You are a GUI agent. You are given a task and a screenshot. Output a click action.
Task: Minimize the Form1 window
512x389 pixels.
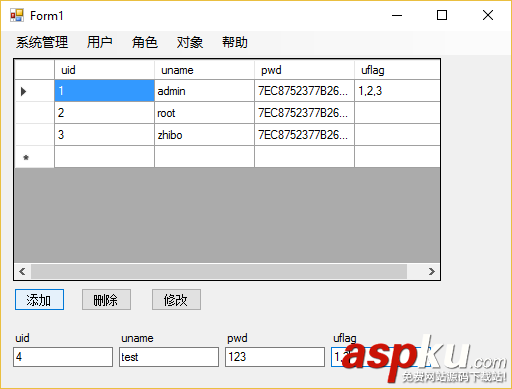tap(397, 15)
